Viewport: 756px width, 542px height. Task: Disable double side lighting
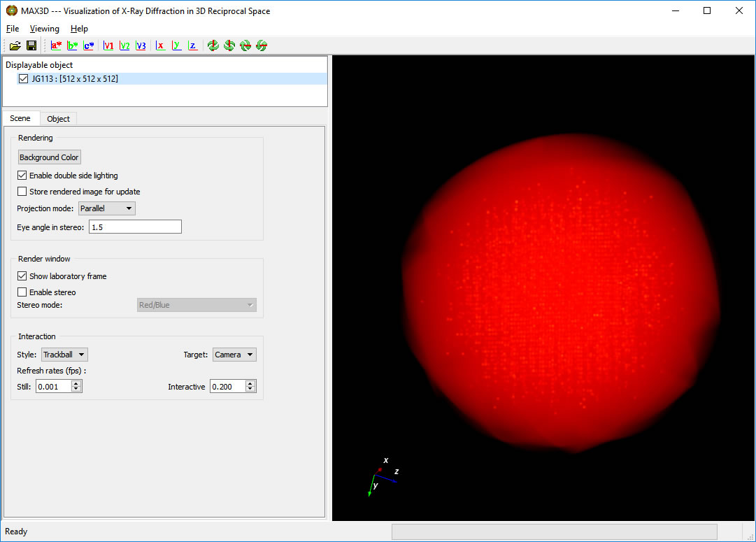(22, 175)
